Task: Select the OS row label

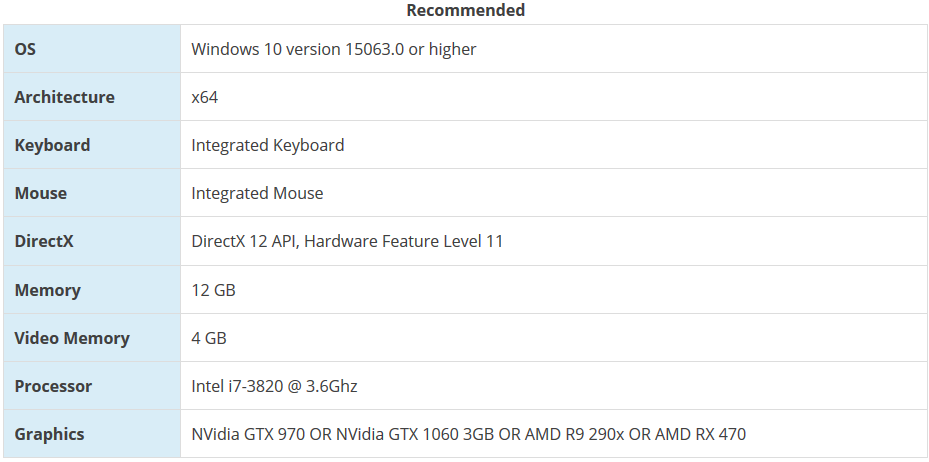Action: [x=25, y=48]
